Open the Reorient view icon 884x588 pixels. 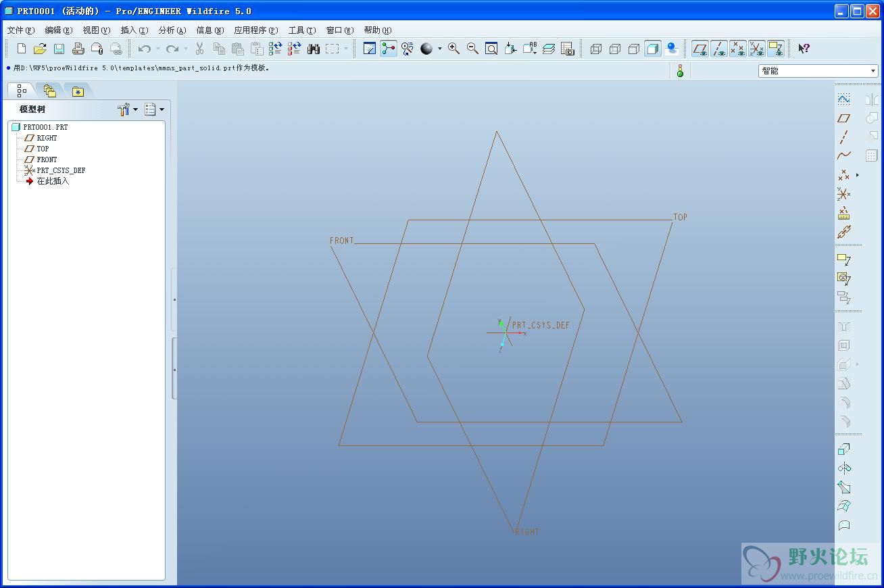coord(510,49)
